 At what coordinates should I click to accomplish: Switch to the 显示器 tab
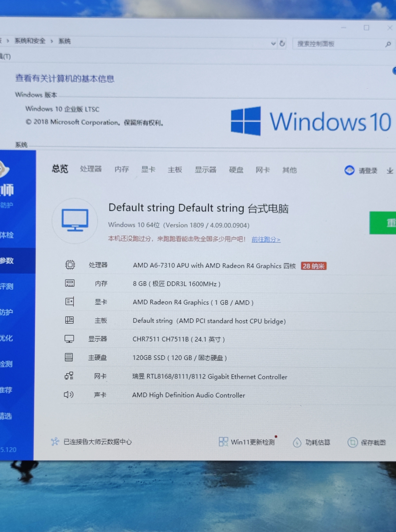(205, 170)
